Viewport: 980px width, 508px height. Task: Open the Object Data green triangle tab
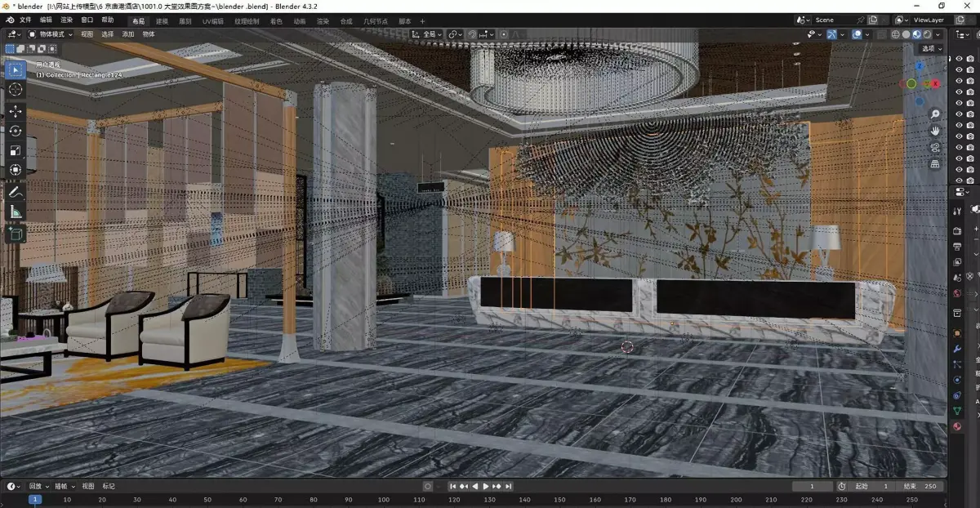[x=957, y=411]
